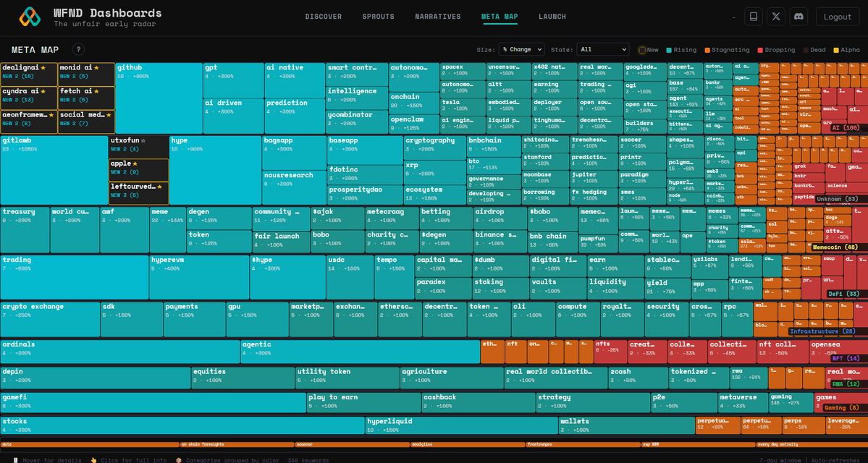
Task: Click the star on the fetch ai tile
Action: (96, 90)
